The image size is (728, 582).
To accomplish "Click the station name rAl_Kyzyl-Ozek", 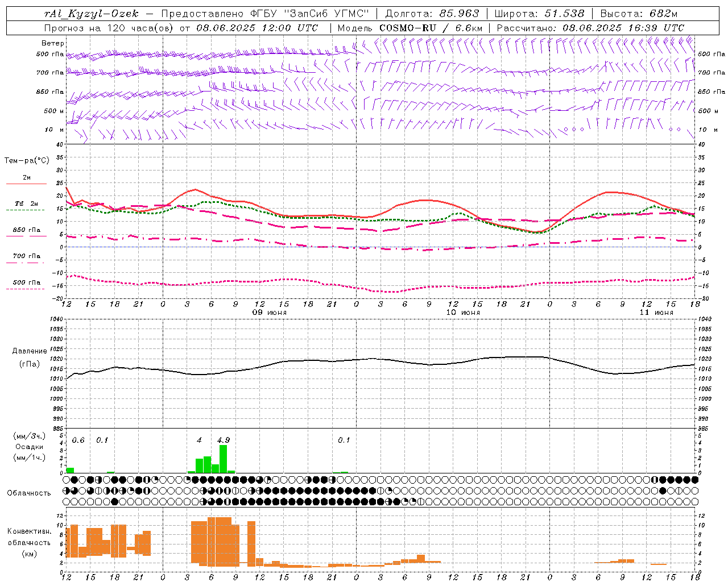I will tap(91, 14).
